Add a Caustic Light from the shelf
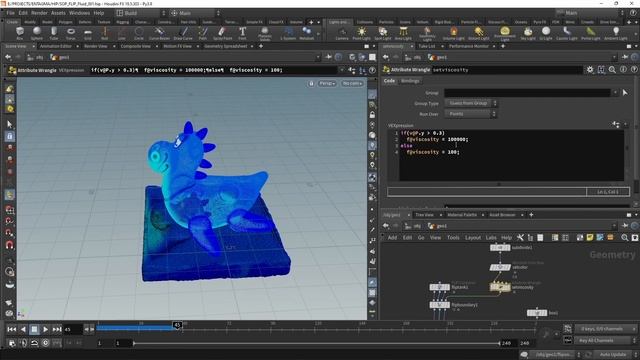The height and width of the screenshot is (360, 640). (x=567, y=33)
